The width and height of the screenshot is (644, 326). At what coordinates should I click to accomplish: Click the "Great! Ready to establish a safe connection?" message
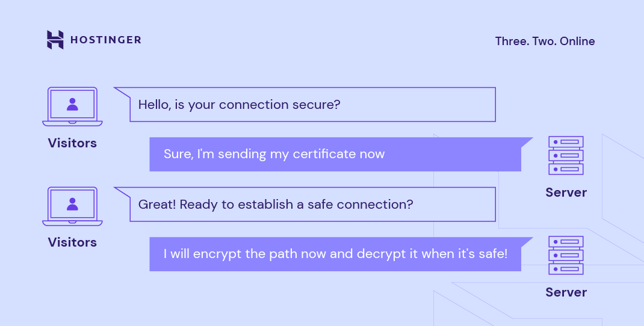click(312, 205)
